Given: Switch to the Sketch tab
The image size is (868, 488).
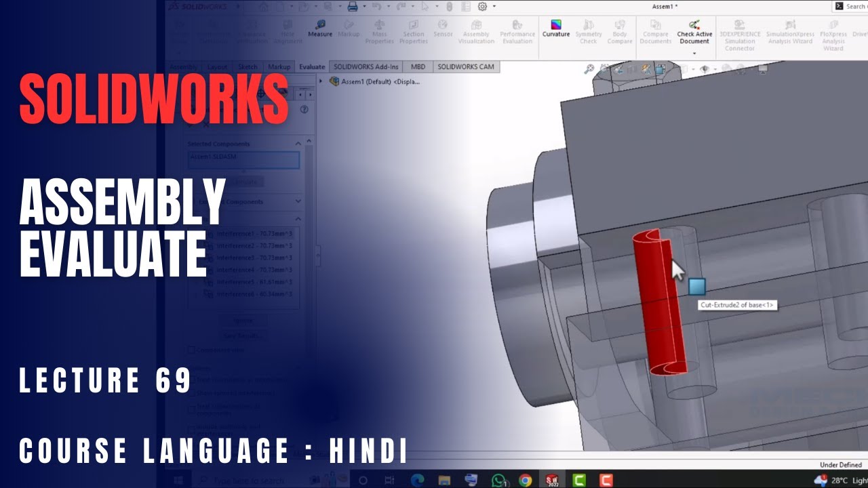Looking at the screenshot, I should [248, 66].
